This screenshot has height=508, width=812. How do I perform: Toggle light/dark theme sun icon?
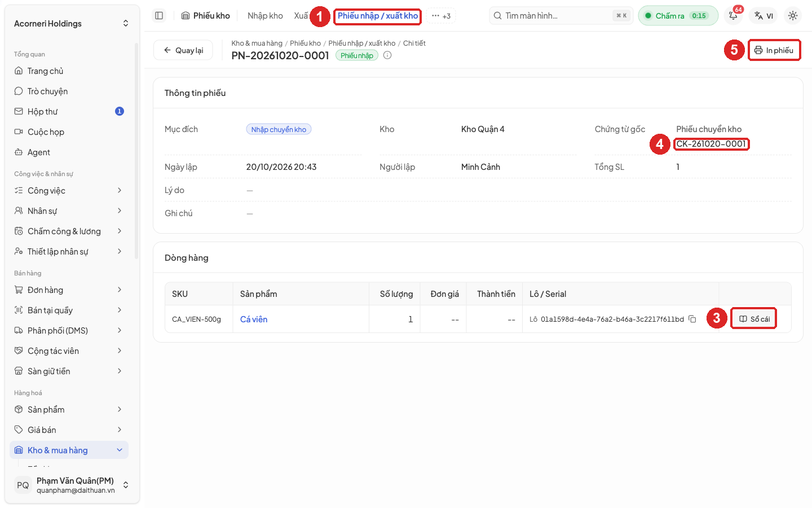(x=793, y=16)
